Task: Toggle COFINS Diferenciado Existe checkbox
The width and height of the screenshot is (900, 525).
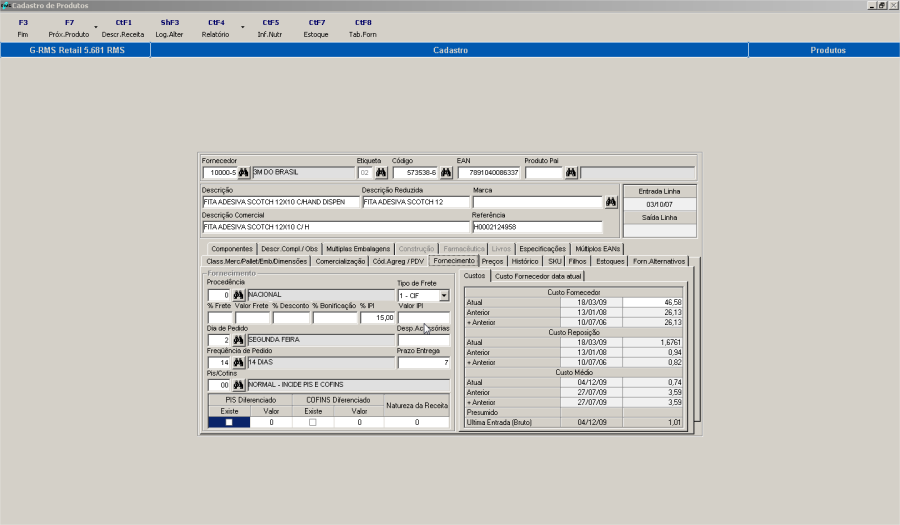Action: [x=313, y=422]
